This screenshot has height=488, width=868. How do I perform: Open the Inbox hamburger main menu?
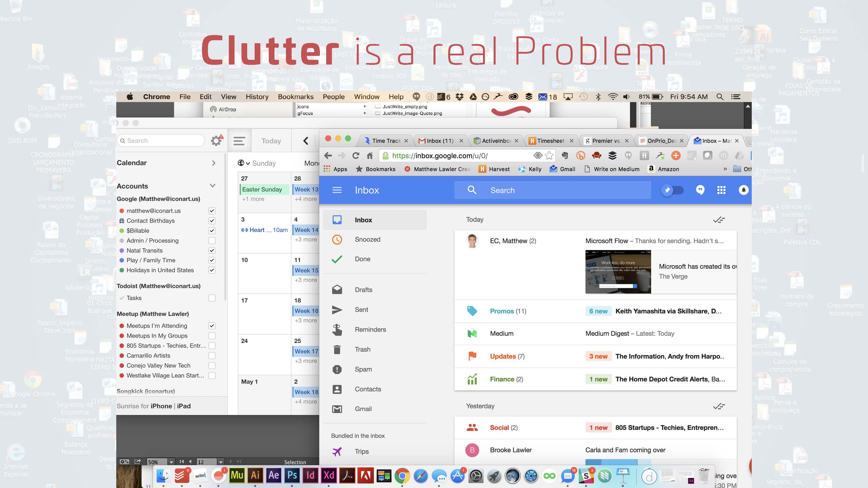[x=337, y=190]
